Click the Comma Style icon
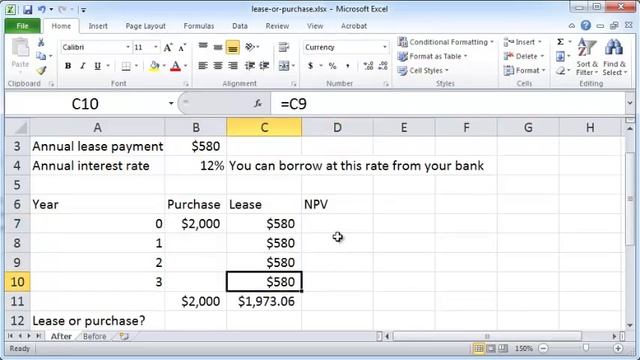This screenshot has width=640, height=360. pos(347,65)
